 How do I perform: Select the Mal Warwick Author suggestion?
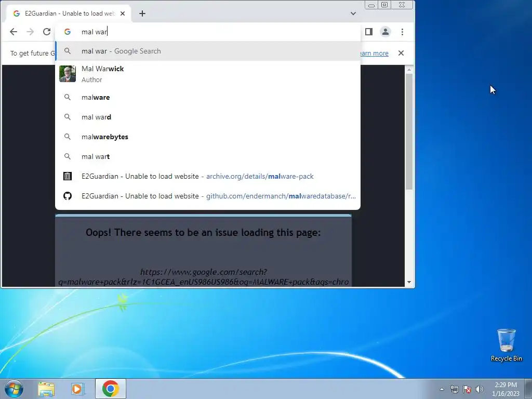click(208, 74)
